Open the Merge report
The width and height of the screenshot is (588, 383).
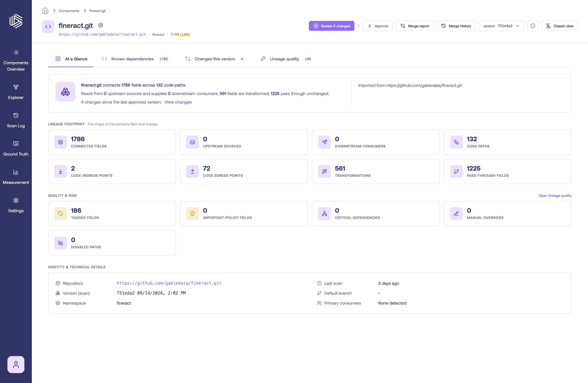(x=415, y=26)
